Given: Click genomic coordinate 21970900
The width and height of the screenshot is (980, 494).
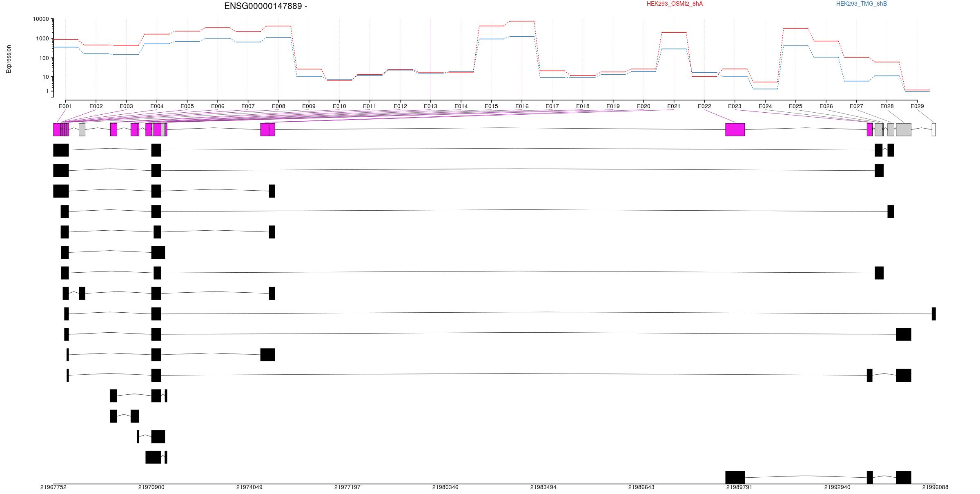Looking at the screenshot, I should pyautogui.click(x=151, y=487).
